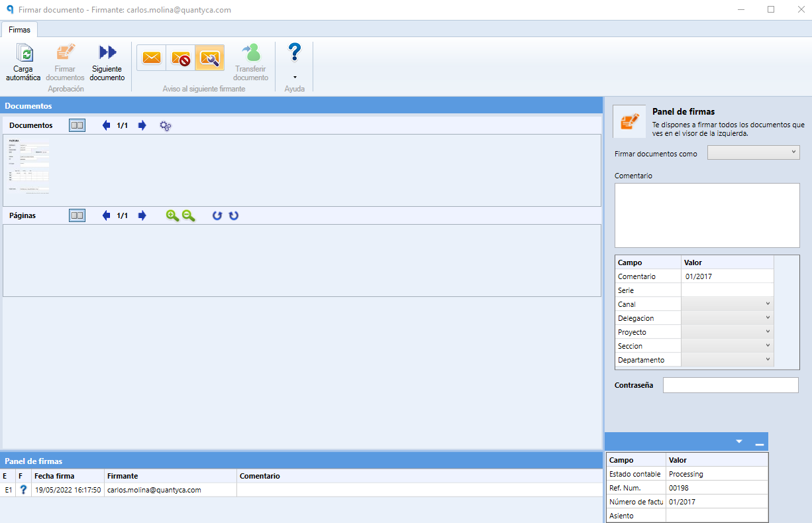Click the Contraseña password field
This screenshot has width=812, height=523.
click(731, 385)
